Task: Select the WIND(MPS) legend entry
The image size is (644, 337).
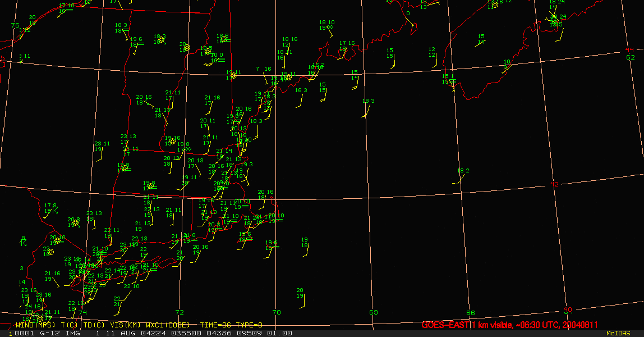Action: [35, 325]
